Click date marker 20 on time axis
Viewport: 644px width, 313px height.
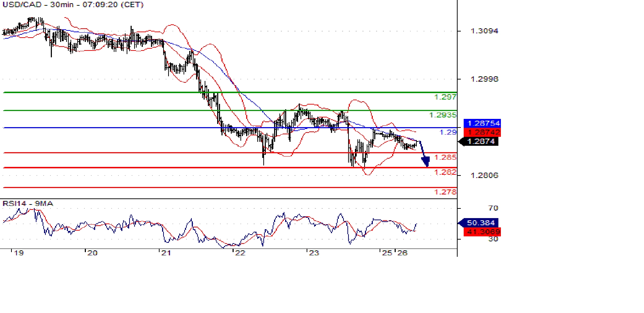point(93,253)
